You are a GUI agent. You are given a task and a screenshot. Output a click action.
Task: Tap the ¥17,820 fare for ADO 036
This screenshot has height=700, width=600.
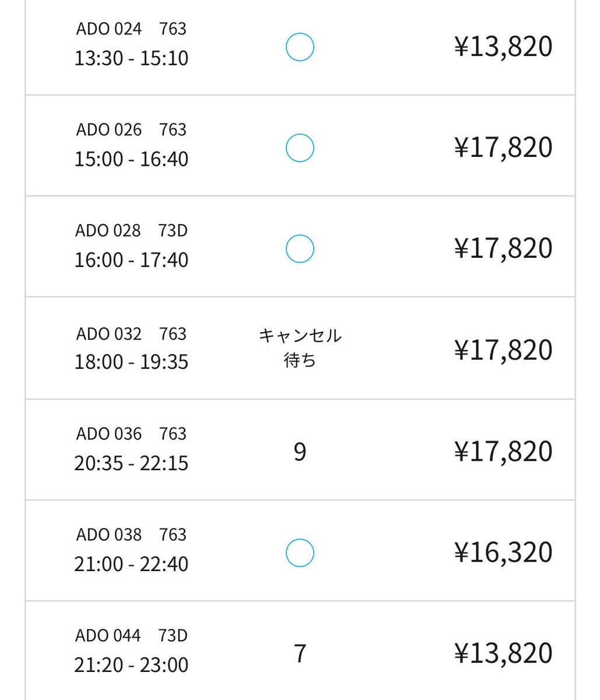click(503, 451)
